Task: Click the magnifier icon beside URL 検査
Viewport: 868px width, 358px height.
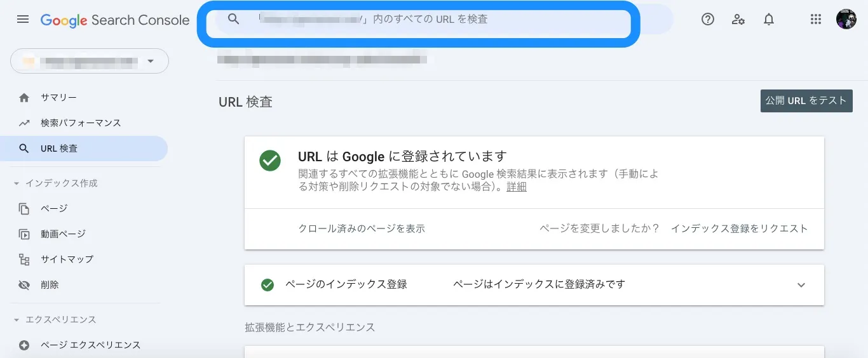Action: coord(24,149)
